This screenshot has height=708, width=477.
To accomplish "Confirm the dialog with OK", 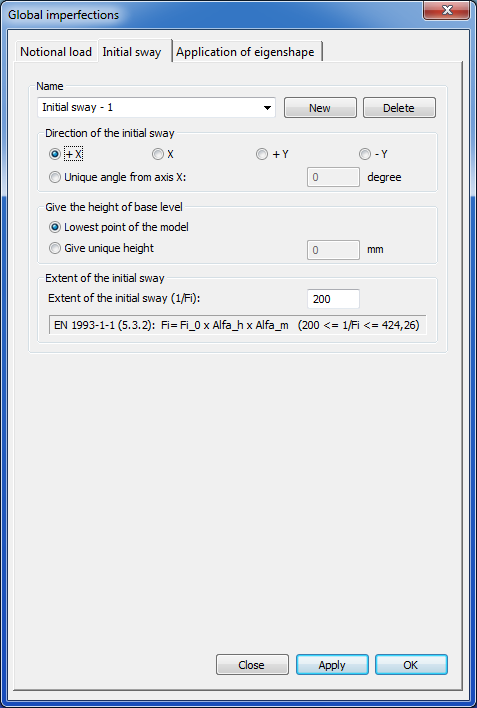I will tap(411, 665).
